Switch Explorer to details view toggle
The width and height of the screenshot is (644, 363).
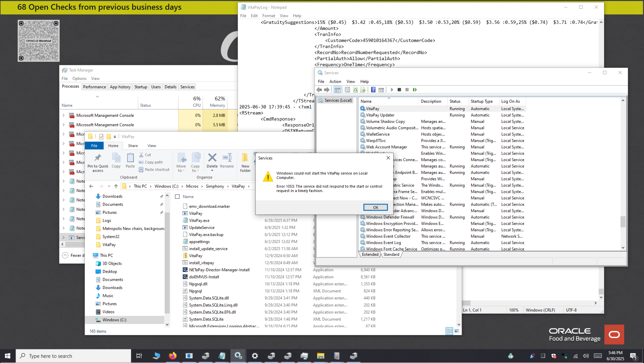click(x=449, y=331)
